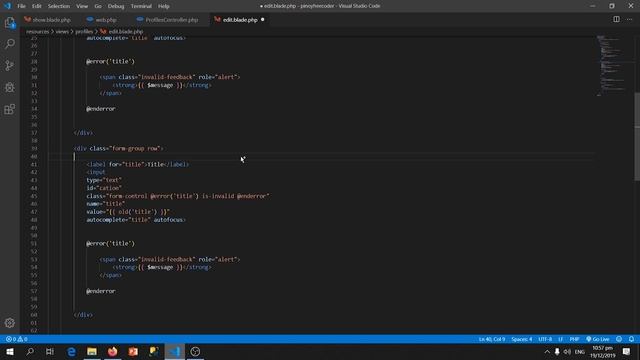Image resolution: width=640 pixels, height=360 pixels.
Task: Click the views breadcrumb segment
Action: tap(62, 31)
